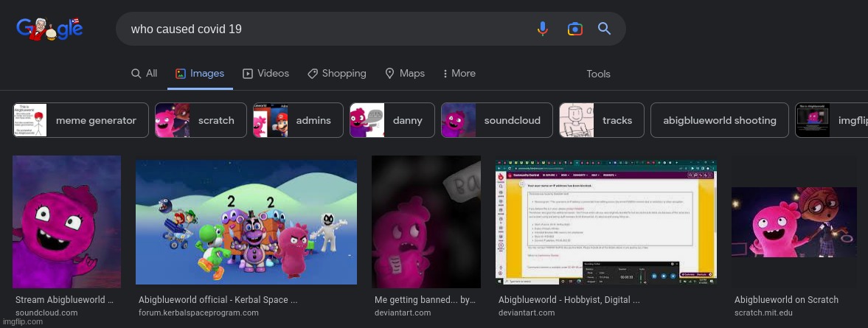Pick the "tracks" suggestion chip
Viewport: 868px width, 328px height.
(601, 120)
